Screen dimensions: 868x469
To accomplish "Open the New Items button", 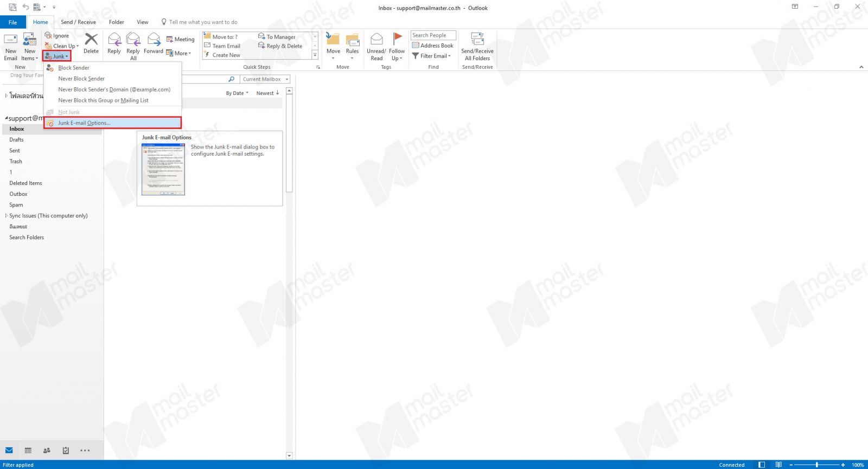I will (x=30, y=47).
